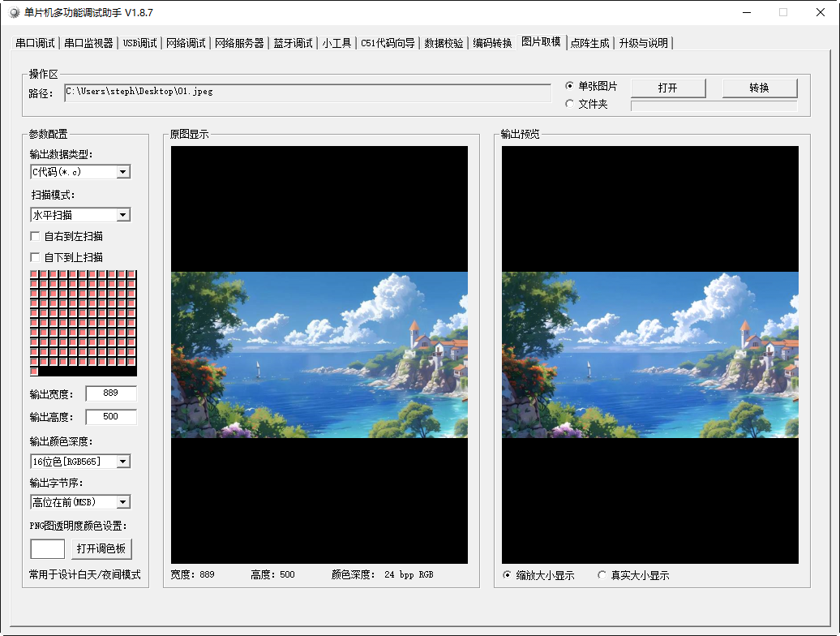Open the 小工具 tab
Screen dimensions: 840x636
click(x=336, y=43)
